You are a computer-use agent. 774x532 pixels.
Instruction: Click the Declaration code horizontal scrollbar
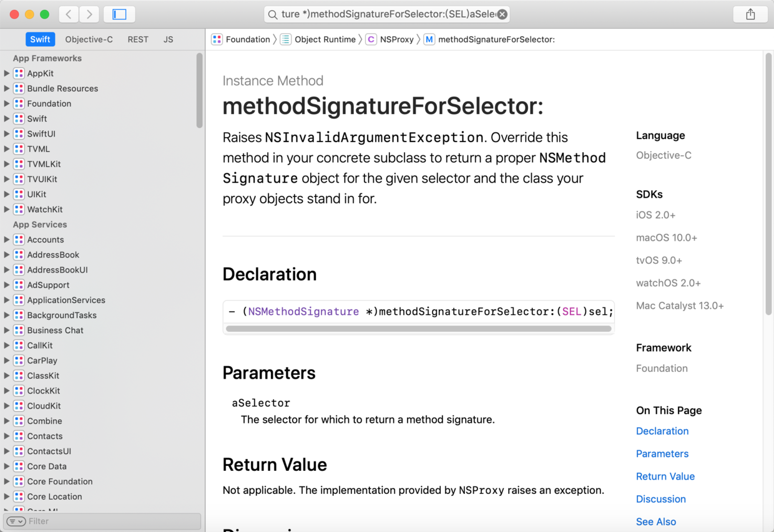pos(418,329)
